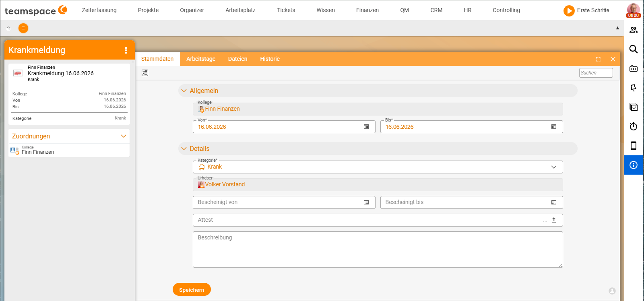Image resolution: width=644 pixels, height=301 pixels.
Task: Toggle fullscreen for the detail panel
Action: [x=598, y=59]
